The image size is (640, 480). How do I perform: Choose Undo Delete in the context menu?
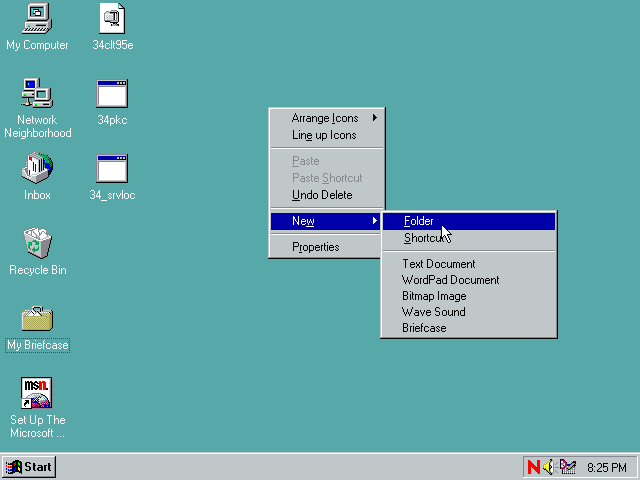pyautogui.click(x=327, y=195)
